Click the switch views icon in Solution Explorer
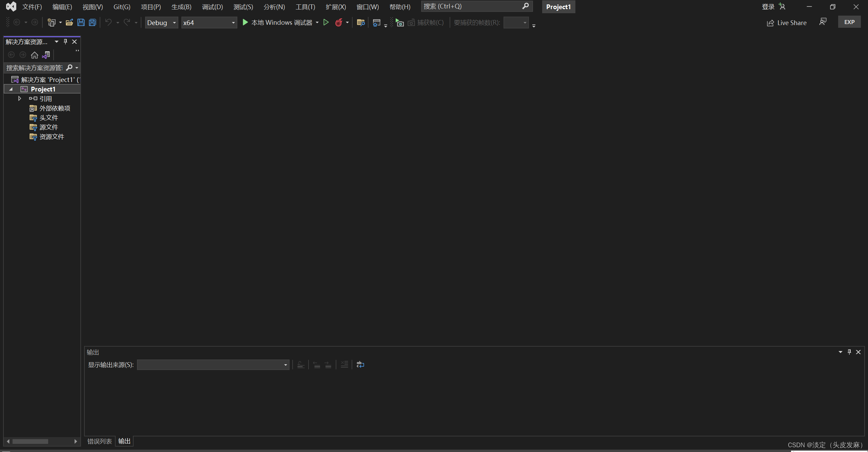This screenshot has height=452, width=868. [46, 55]
